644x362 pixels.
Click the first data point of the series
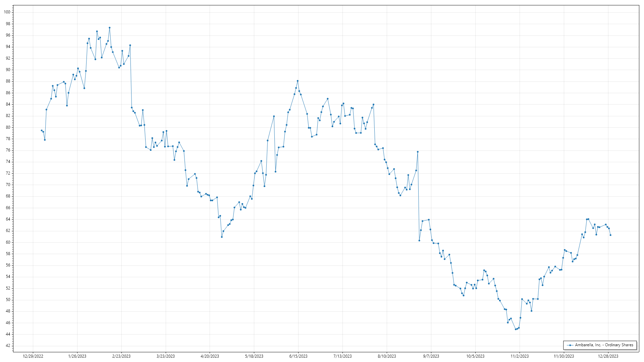click(x=42, y=130)
